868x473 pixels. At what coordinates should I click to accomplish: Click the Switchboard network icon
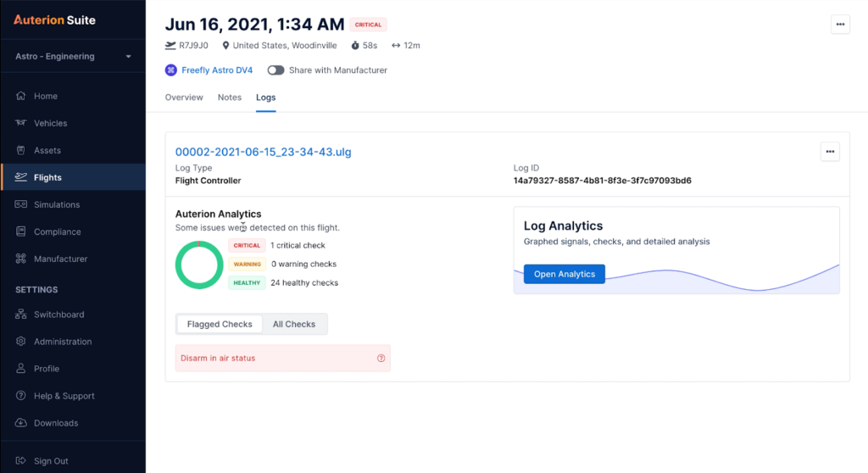coord(20,314)
